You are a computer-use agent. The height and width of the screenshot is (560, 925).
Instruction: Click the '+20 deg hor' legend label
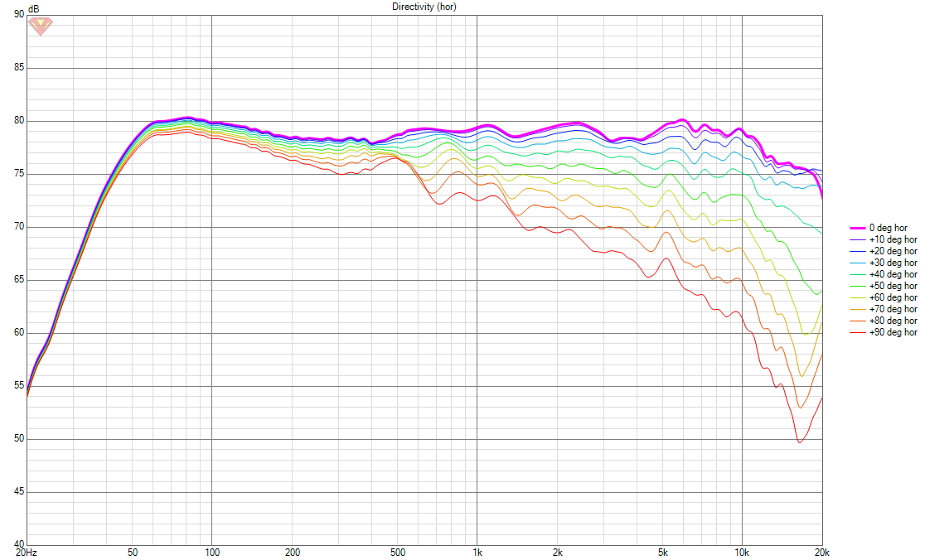[x=894, y=251]
